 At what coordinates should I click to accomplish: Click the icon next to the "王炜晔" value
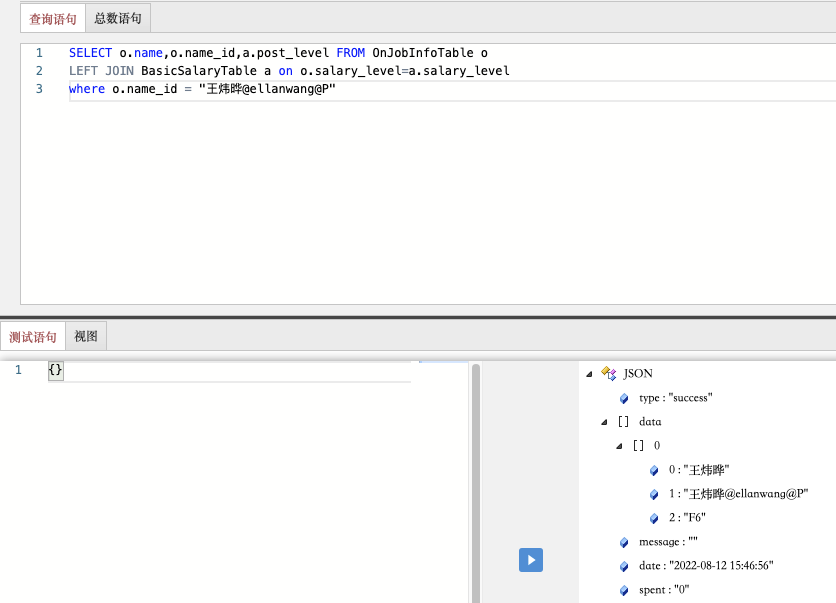(654, 470)
